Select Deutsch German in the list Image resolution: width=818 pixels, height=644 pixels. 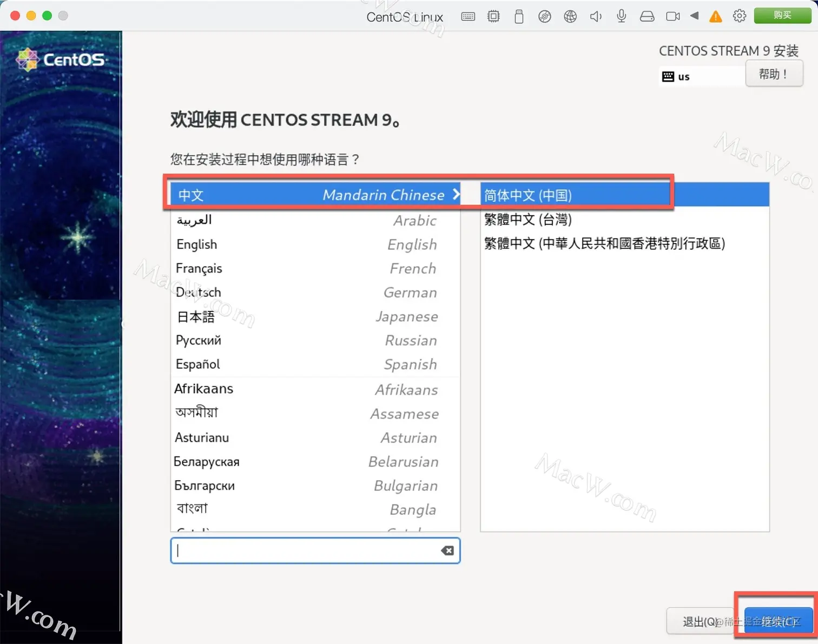tap(315, 292)
